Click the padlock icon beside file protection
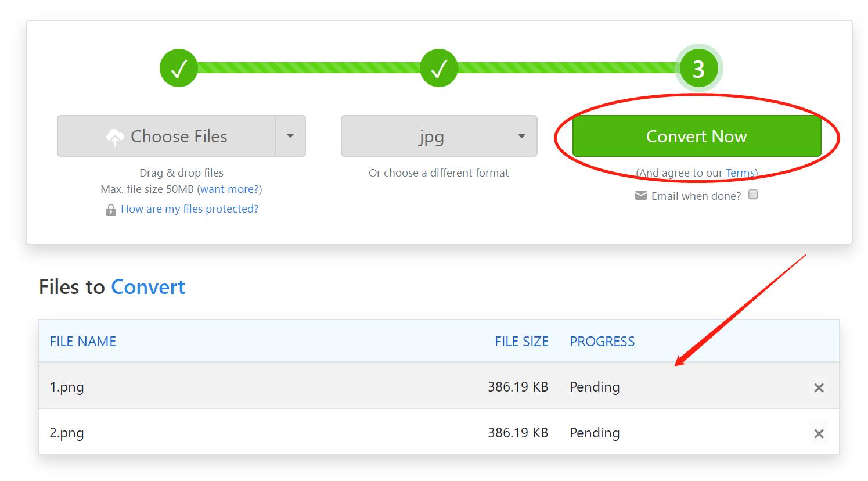Image resolution: width=868 pixels, height=481 pixels. tap(110, 210)
